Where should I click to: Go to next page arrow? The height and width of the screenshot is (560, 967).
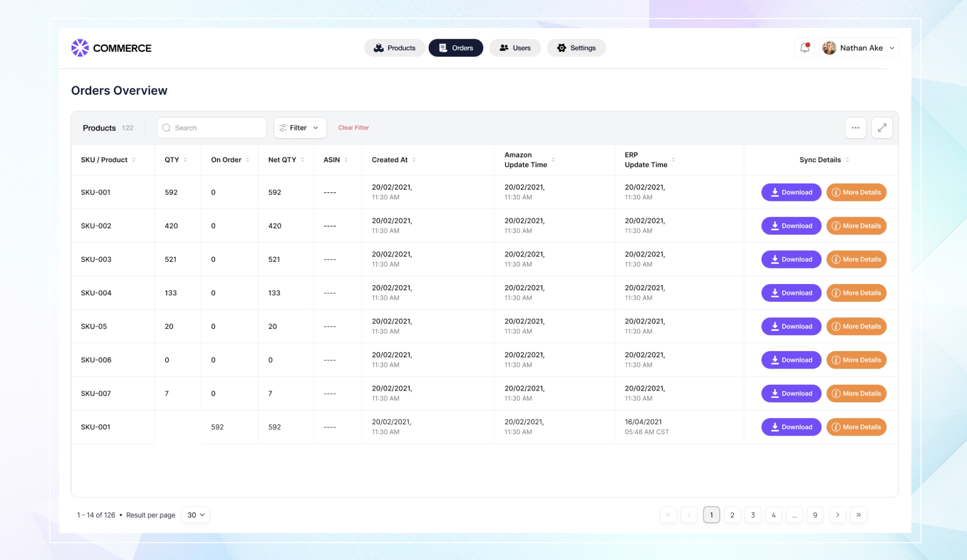click(x=838, y=515)
